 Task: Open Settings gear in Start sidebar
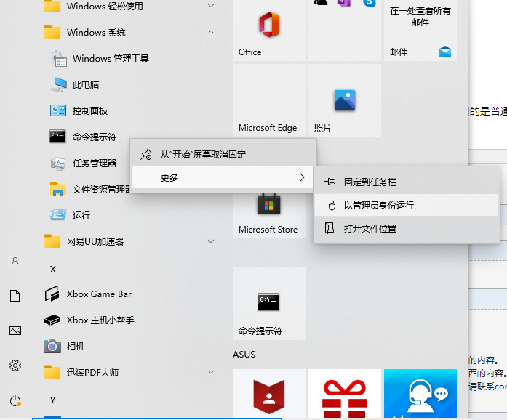click(x=15, y=366)
